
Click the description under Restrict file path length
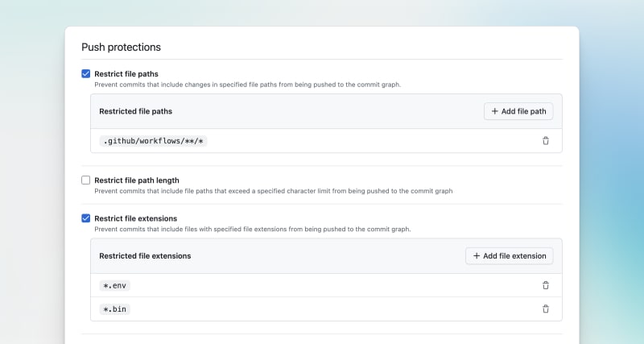274,191
